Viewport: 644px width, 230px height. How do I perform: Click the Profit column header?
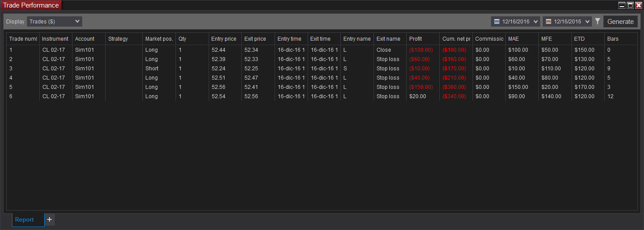[x=423, y=39]
